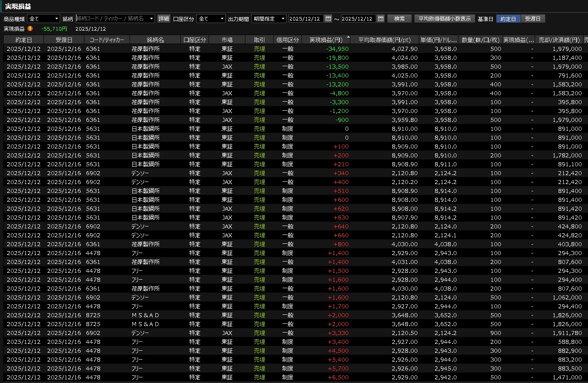Click the 検索 search button
Screen dimensions: 588x383
pos(399,19)
